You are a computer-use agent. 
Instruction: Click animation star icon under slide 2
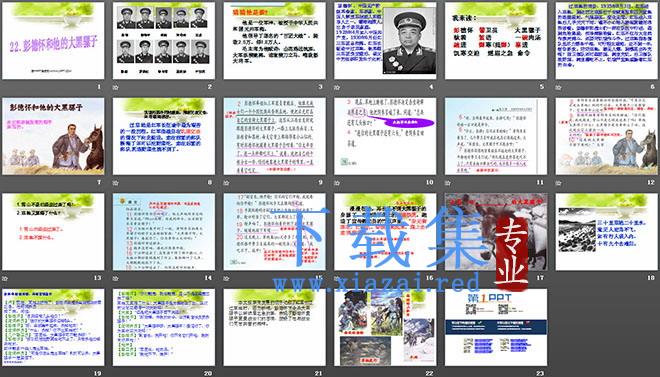pos(115,88)
